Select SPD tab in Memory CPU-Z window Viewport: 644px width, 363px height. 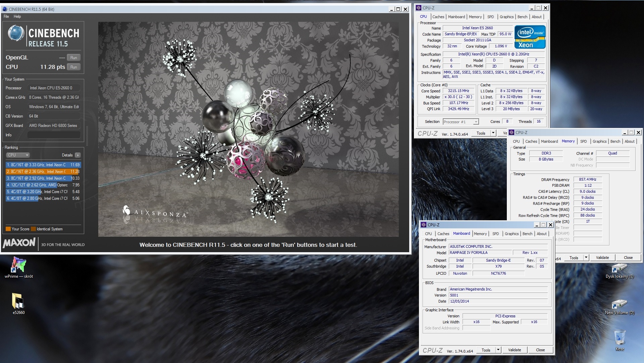pyautogui.click(x=584, y=141)
